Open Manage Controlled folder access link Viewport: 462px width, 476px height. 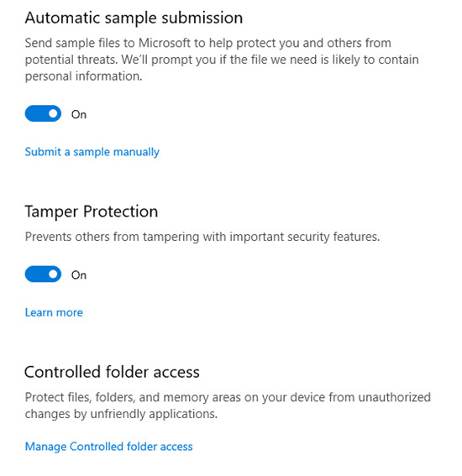pyautogui.click(x=108, y=447)
